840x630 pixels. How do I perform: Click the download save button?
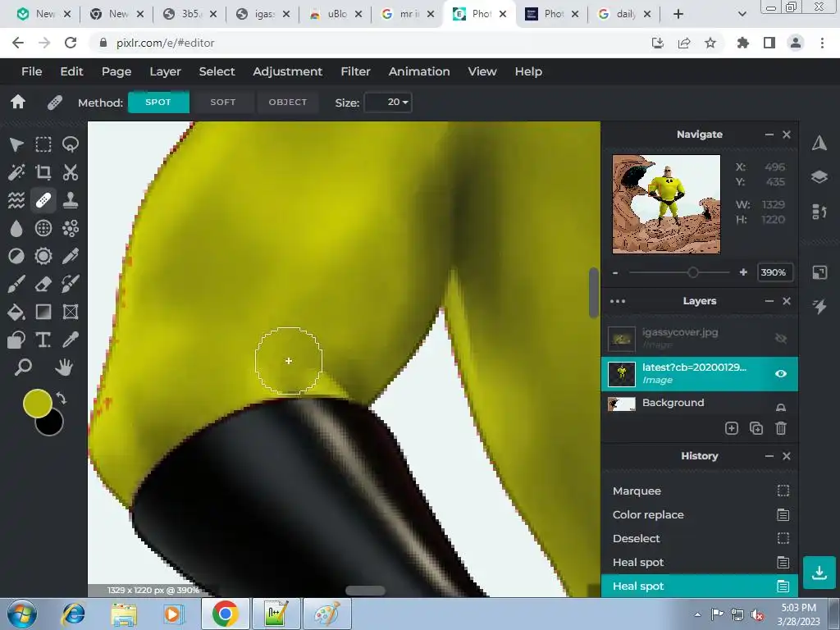point(819,573)
